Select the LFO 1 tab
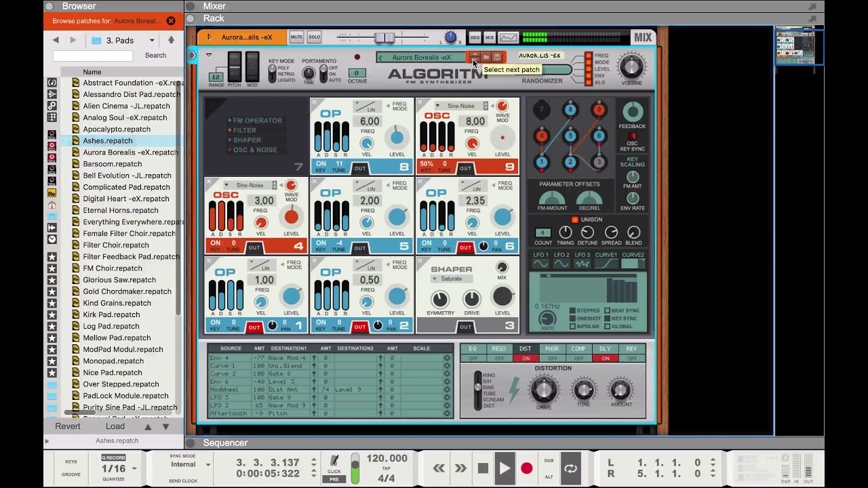 click(x=540, y=259)
